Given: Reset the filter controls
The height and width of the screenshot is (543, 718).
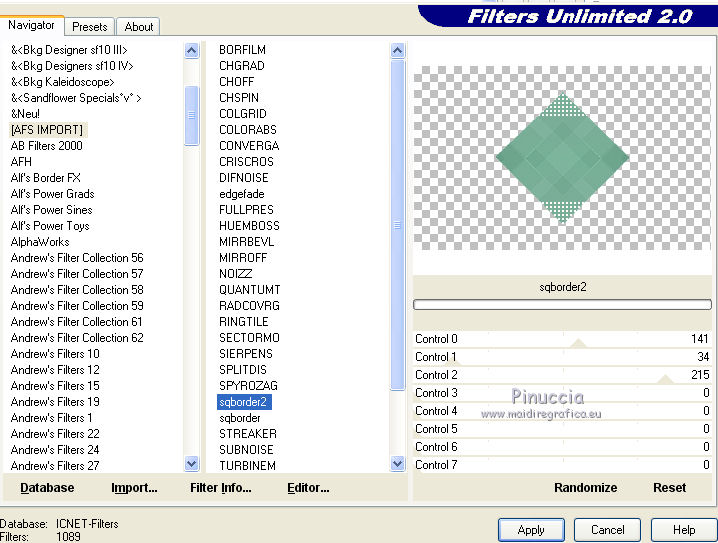Looking at the screenshot, I should pos(669,488).
